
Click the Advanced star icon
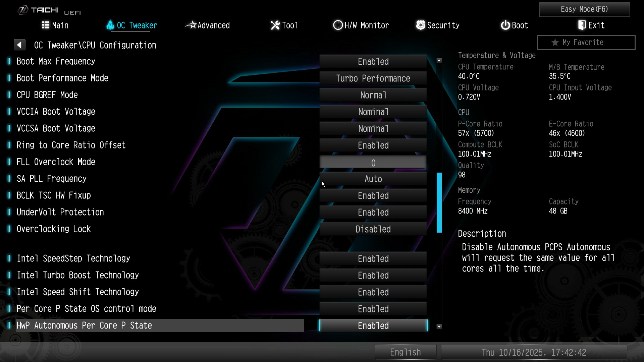(x=191, y=25)
